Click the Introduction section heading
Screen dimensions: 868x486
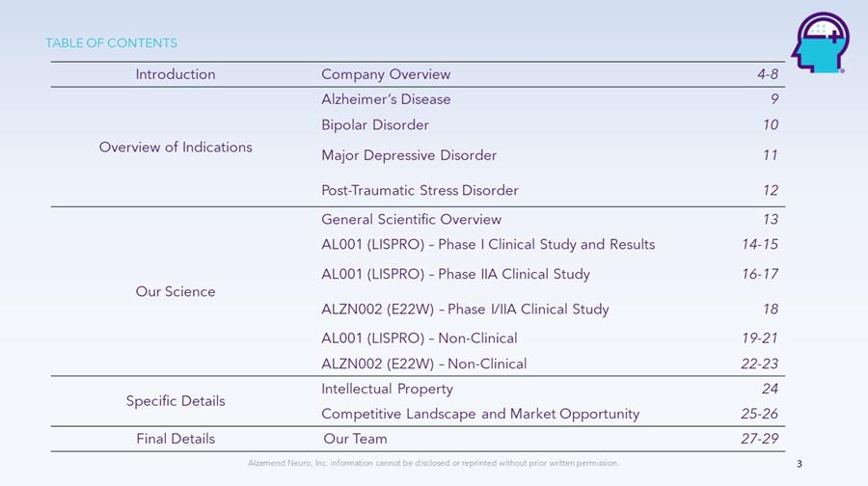(176, 74)
